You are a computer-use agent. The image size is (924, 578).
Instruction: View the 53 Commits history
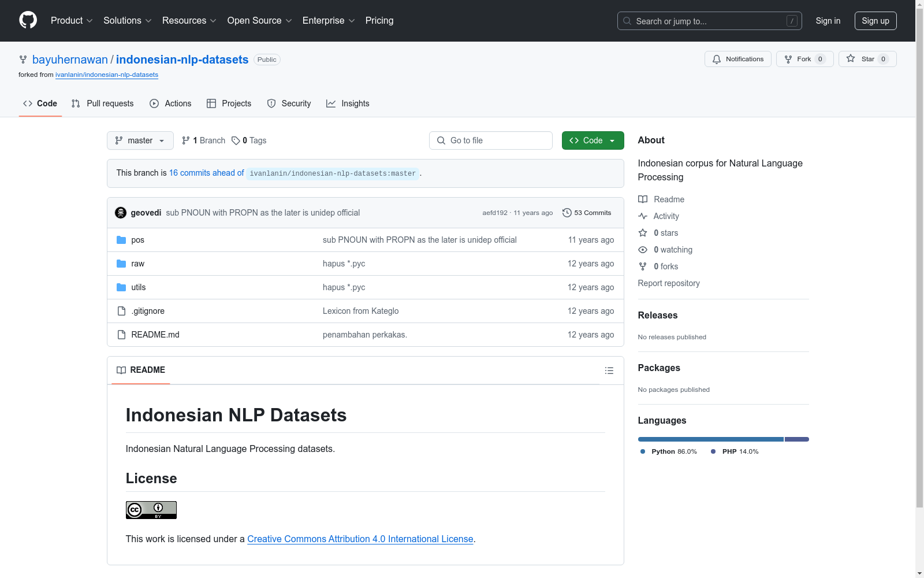(587, 213)
